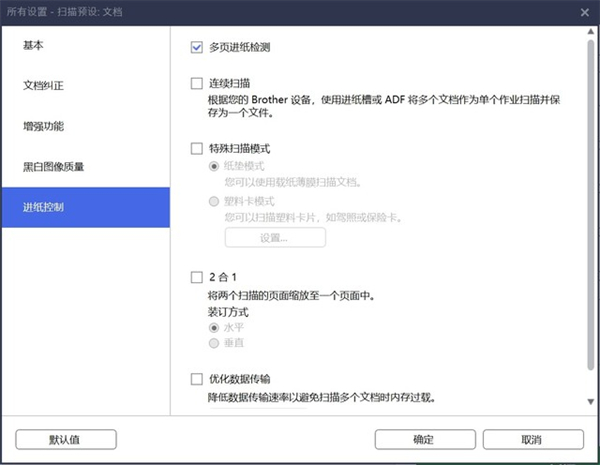This screenshot has width=600, height=465.
Task: Open the 基本 settings tab
Action: pyautogui.click(x=34, y=46)
